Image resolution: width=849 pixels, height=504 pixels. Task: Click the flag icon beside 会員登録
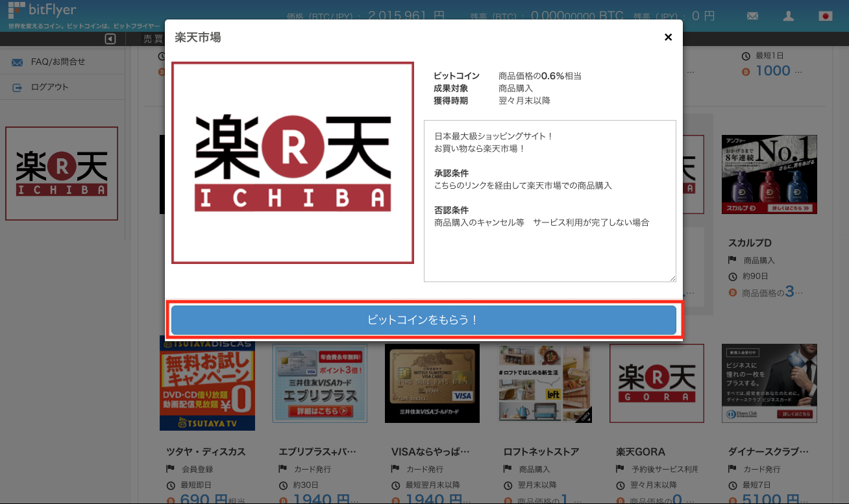point(171,469)
